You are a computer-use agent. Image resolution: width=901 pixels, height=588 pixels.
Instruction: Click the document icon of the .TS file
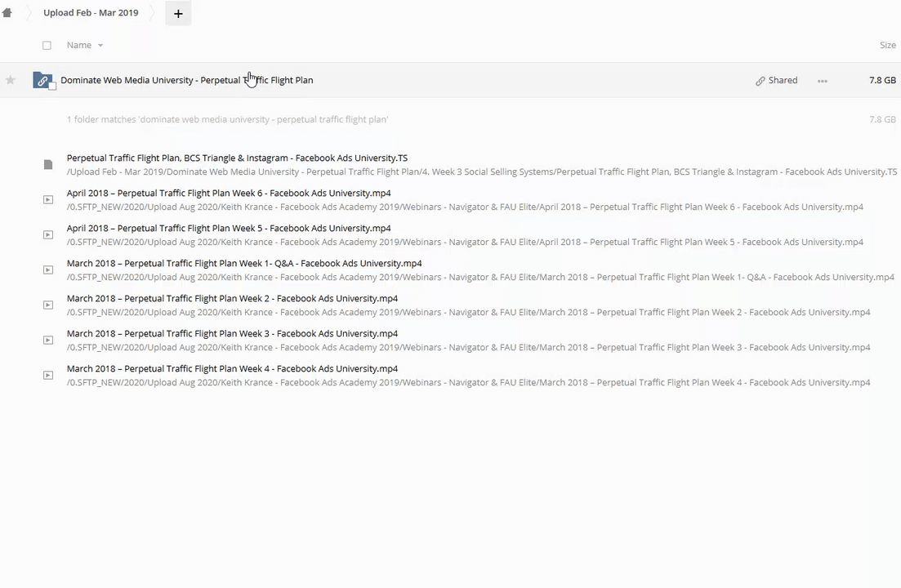pyautogui.click(x=48, y=165)
